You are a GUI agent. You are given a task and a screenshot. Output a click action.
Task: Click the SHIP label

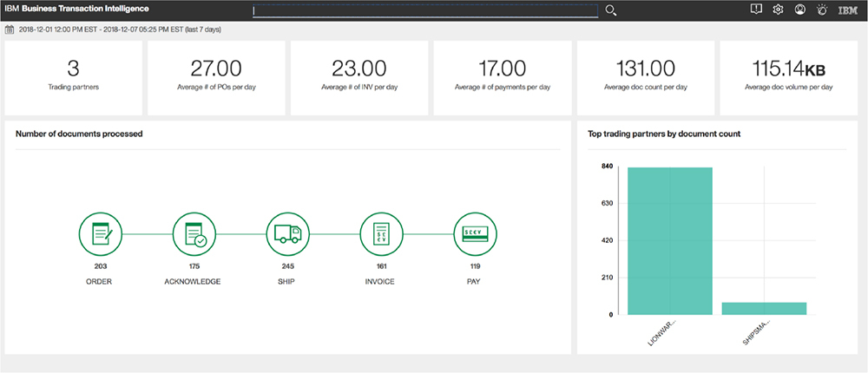286,282
